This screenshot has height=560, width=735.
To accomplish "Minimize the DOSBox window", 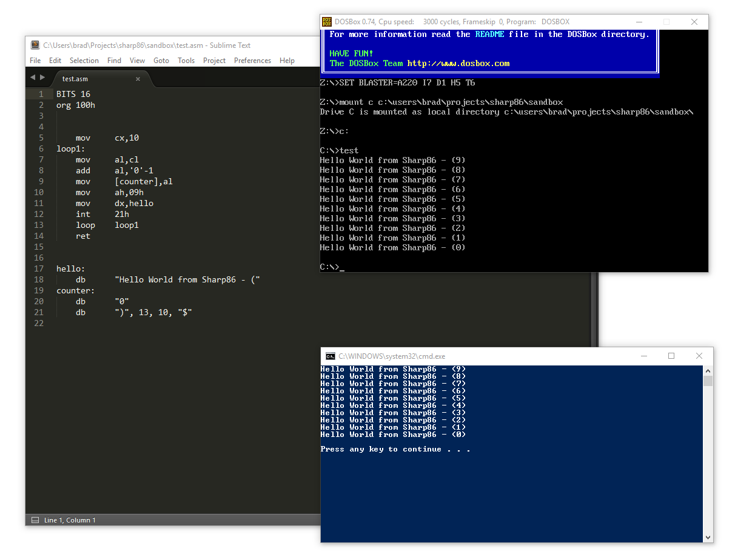I will pyautogui.click(x=639, y=22).
